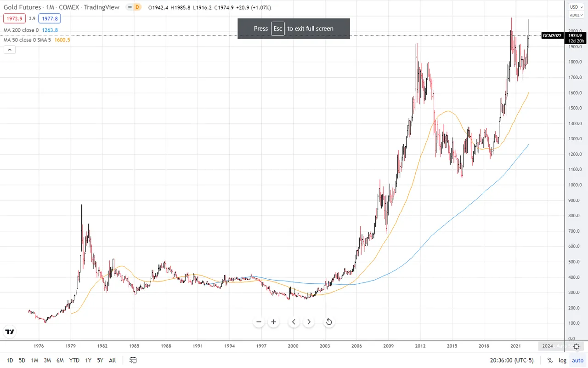
Task: Click the 1974.9 current price label
Action: tap(575, 36)
